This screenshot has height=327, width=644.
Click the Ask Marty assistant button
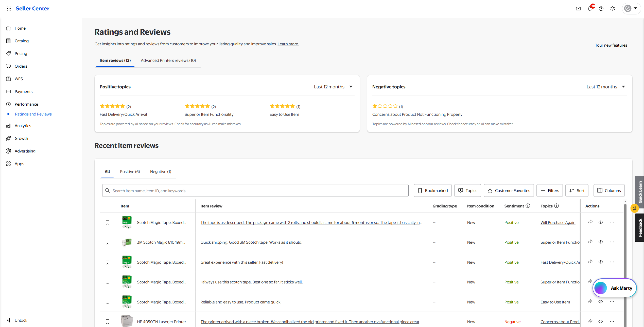pos(615,288)
